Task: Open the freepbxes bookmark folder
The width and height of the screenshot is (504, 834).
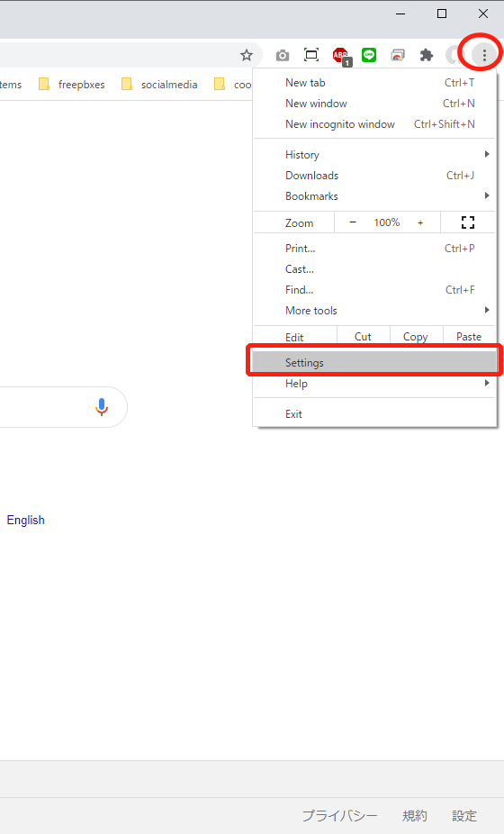Action: click(x=72, y=84)
